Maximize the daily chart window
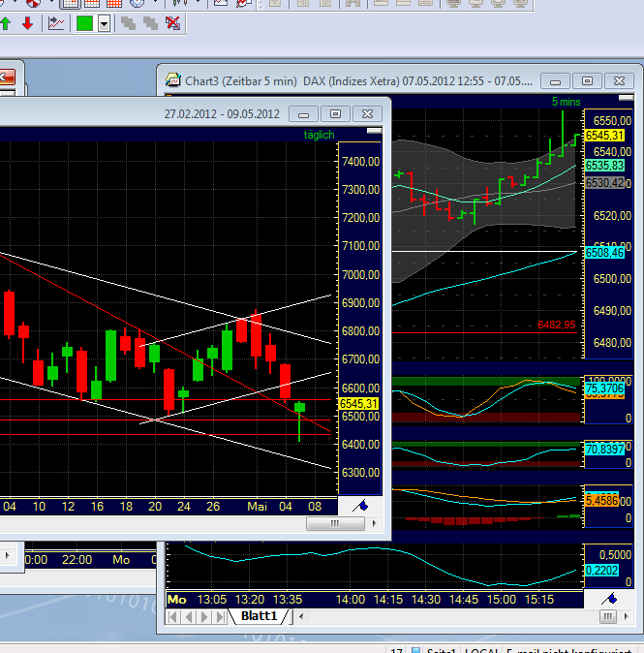The width and height of the screenshot is (644, 653). click(335, 113)
